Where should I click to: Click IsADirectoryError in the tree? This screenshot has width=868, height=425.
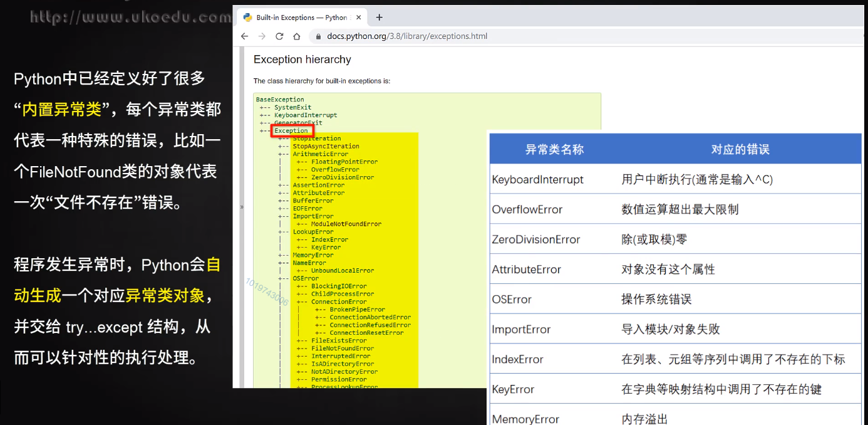pos(343,364)
